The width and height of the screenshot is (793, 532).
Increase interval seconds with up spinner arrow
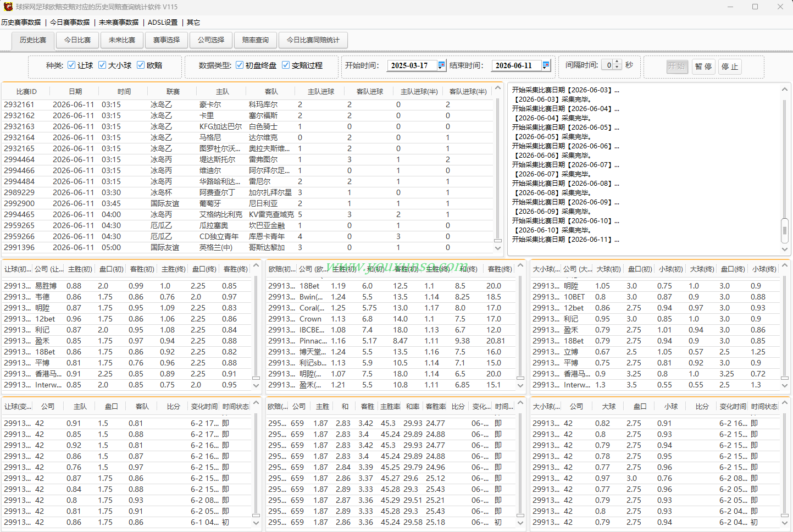pos(617,62)
